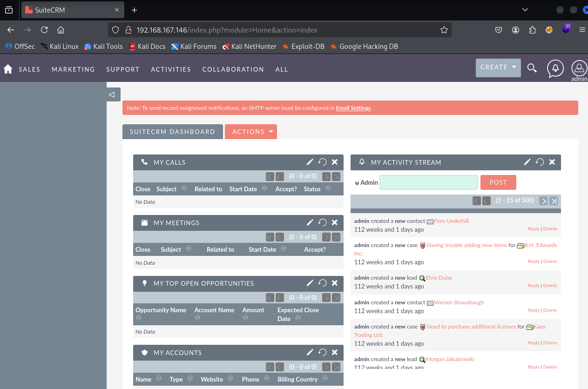588x389 pixels.
Task: Click the activity stream post text field
Action: (x=428, y=182)
